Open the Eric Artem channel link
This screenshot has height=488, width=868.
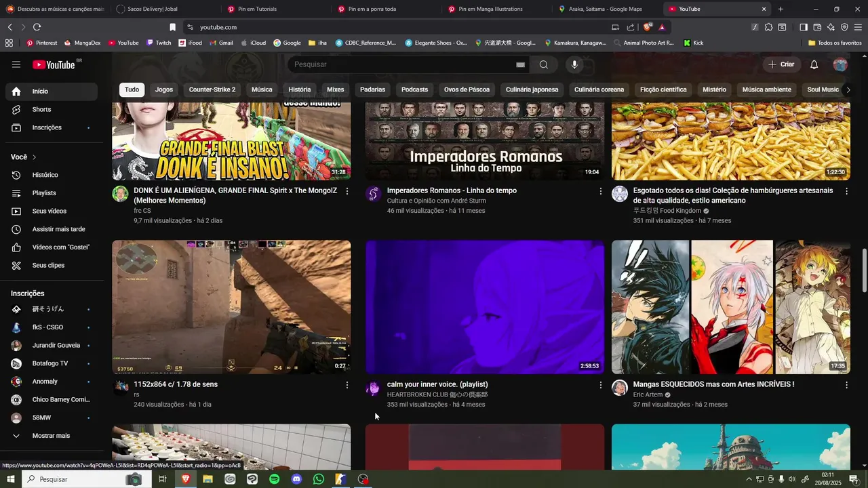click(x=647, y=394)
